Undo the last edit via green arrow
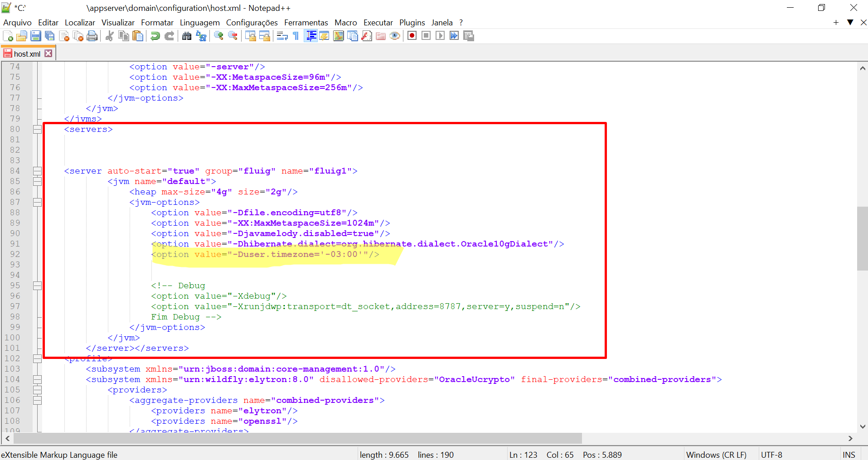 coord(155,36)
